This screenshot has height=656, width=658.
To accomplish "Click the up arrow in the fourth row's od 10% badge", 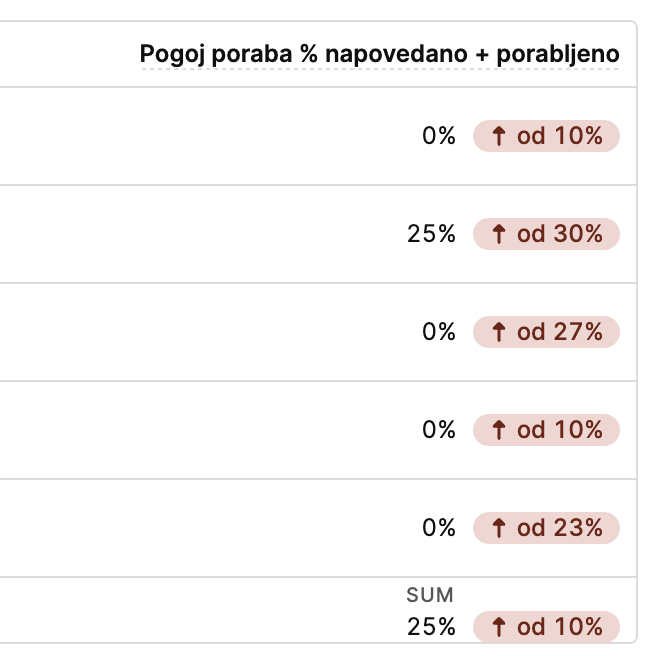I will (499, 430).
